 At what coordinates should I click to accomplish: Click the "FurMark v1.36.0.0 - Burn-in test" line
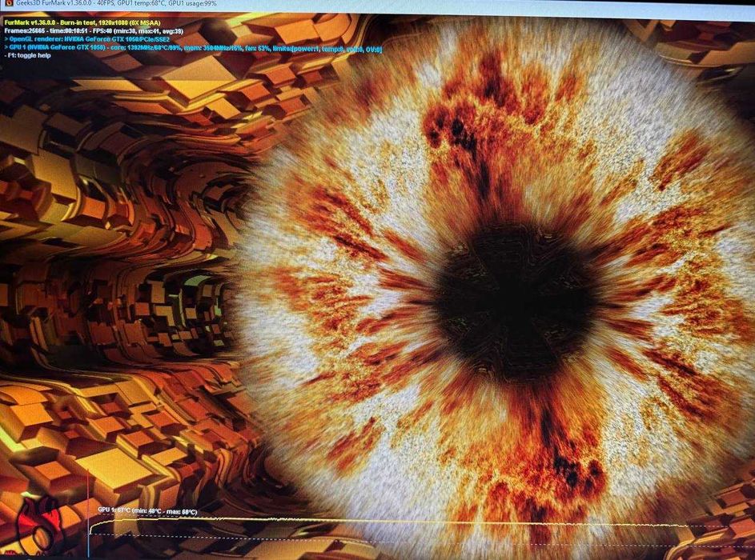click(x=82, y=22)
